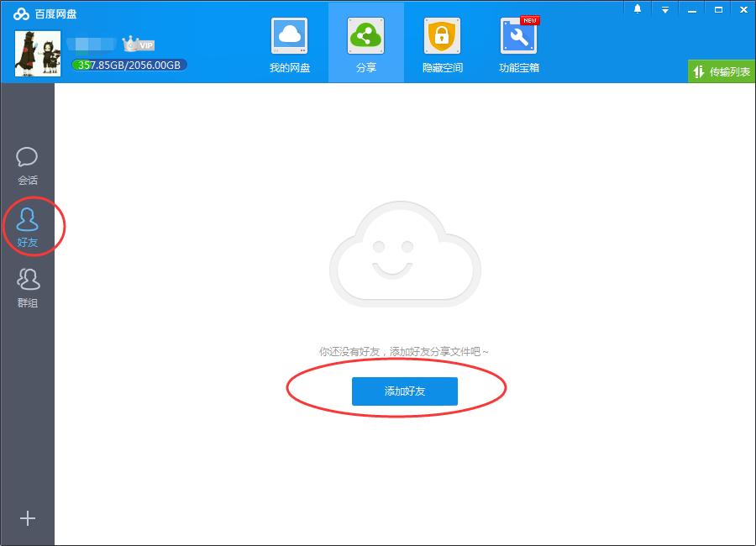Open the 我的网盘 (My Netdisk) tab
The image size is (756, 546).
click(x=290, y=44)
